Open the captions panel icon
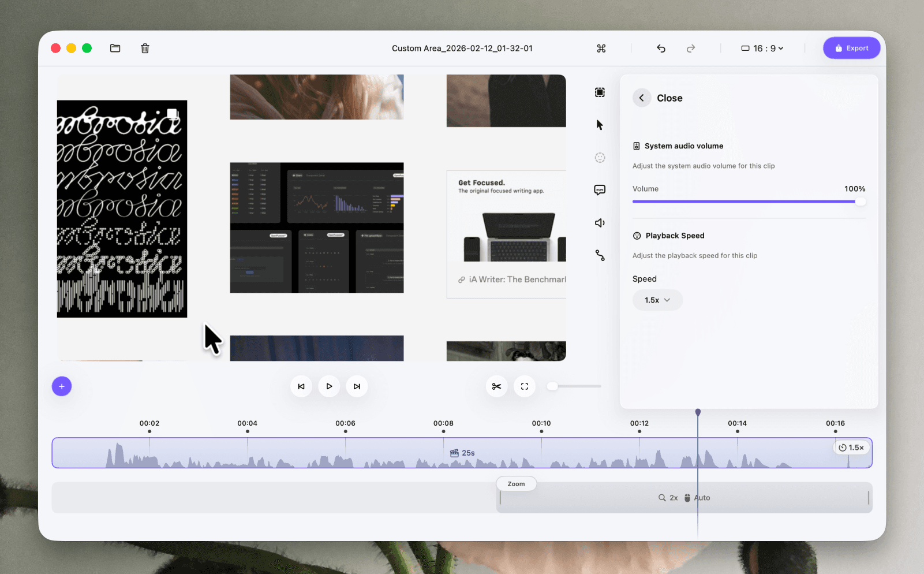The height and width of the screenshot is (574, 924). click(600, 189)
